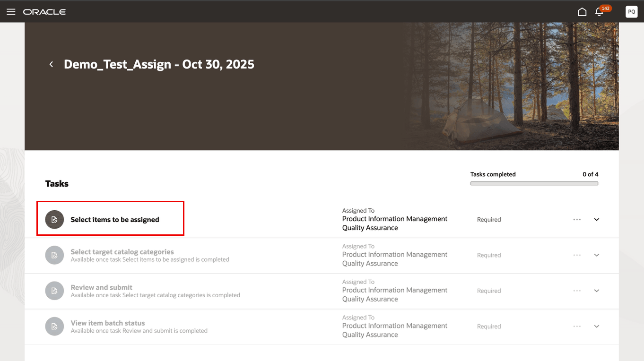Click Required status for Select items to be assigned
The height and width of the screenshot is (361, 644).
click(489, 220)
